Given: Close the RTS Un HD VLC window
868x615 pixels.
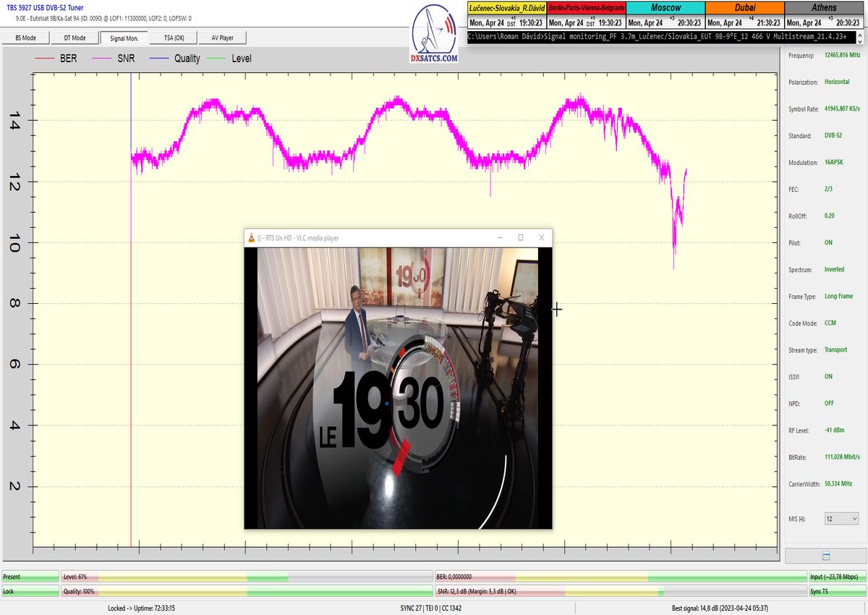Looking at the screenshot, I should (x=541, y=237).
